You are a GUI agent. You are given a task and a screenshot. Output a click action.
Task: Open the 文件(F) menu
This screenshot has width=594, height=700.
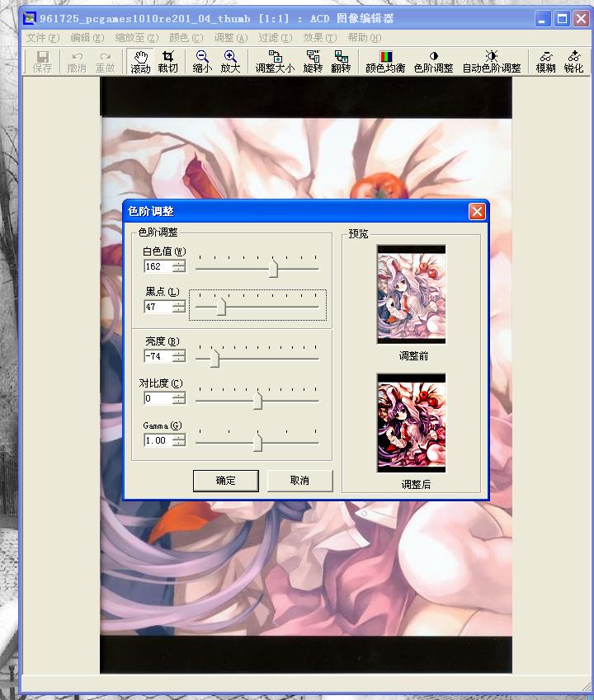tap(42, 38)
